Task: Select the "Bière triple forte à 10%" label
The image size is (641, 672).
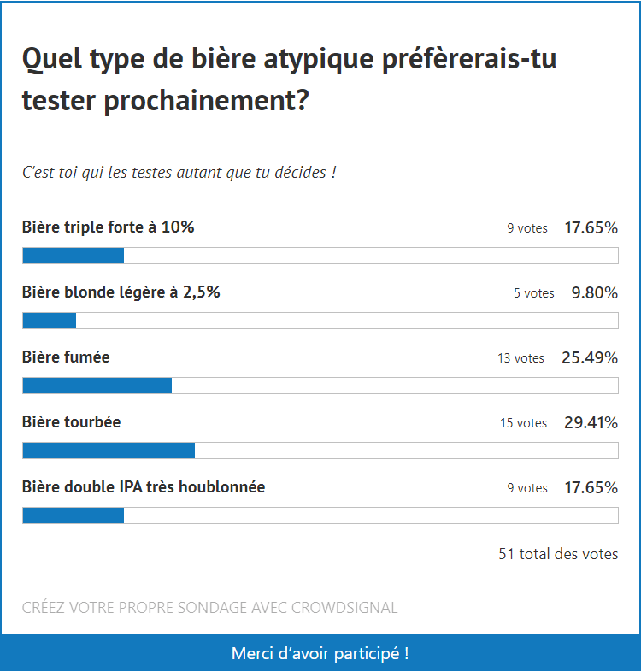Action: point(109,227)
